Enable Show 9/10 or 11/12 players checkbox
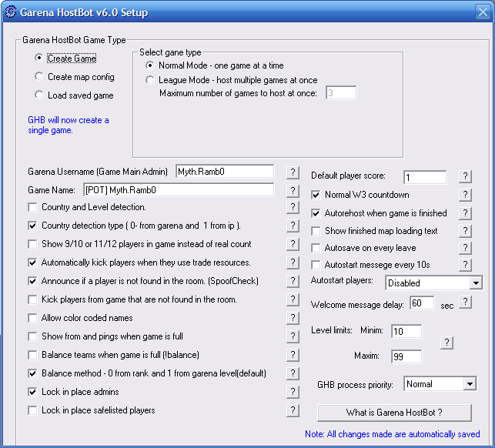Viewport: 495px width, 448px height. tap(32, 244)
